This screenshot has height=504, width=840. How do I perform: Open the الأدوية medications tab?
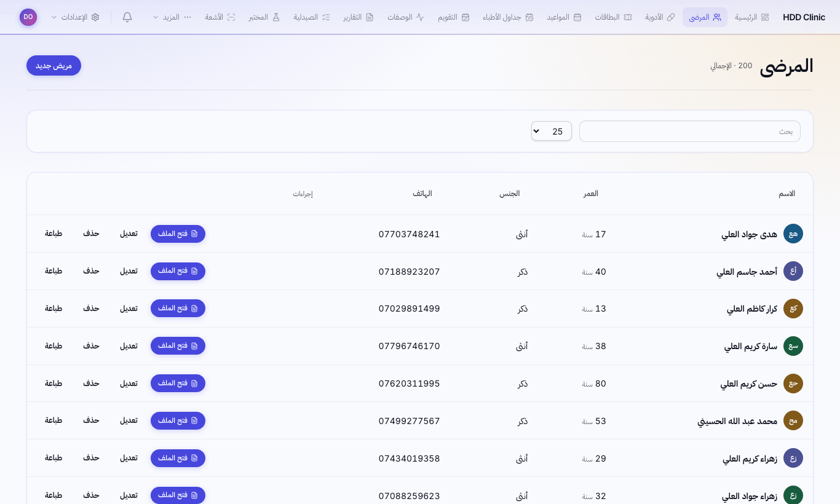[x=660, y=17]
